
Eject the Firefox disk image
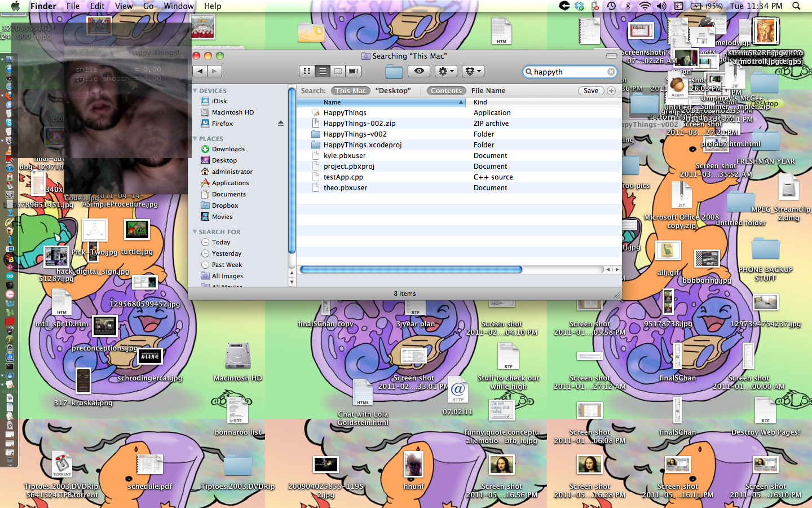click(280, 123)
